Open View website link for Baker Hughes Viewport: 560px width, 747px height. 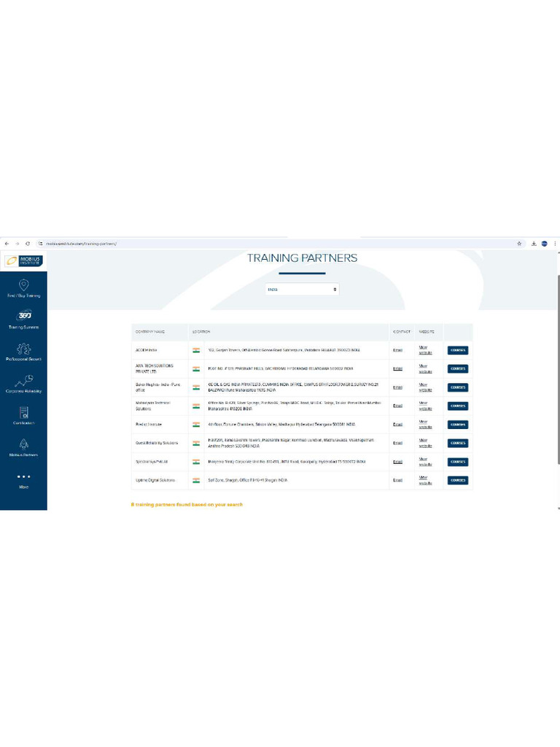click(x=425, y=387)
